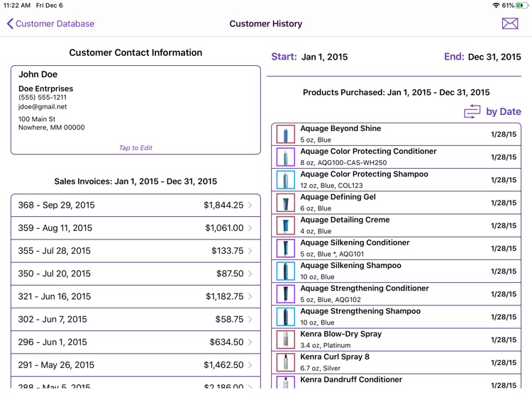Go back to Customer Database
This screenshot has width=532, height=399.
(50, 23)
